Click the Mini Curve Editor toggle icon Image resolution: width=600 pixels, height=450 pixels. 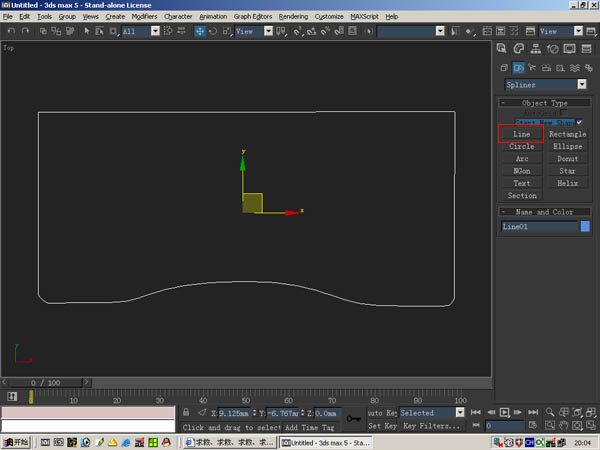click(x=12, y=396)
